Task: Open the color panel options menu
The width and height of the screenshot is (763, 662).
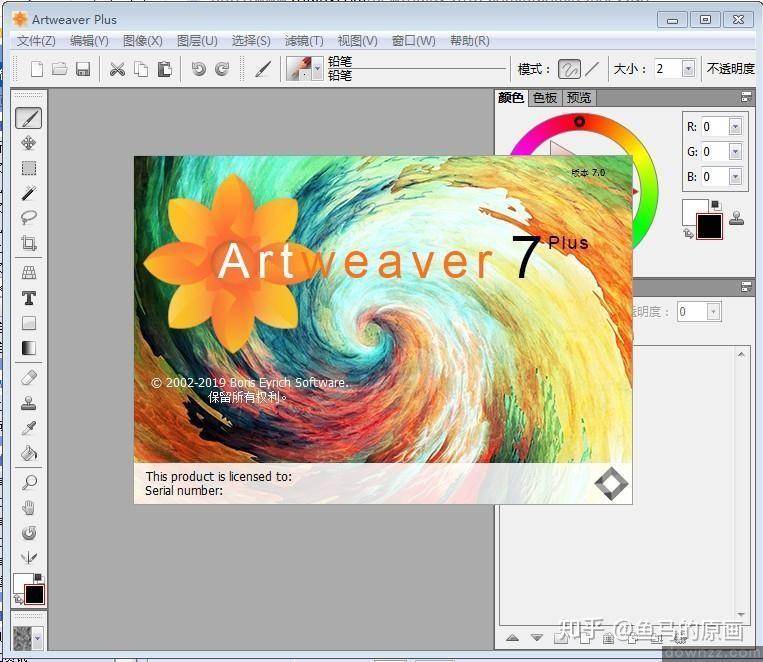Action: 746,97
